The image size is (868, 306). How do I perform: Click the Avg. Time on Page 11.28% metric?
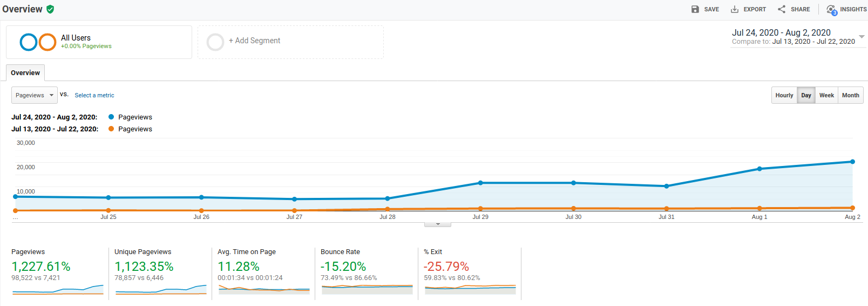(x=239, y=267)
